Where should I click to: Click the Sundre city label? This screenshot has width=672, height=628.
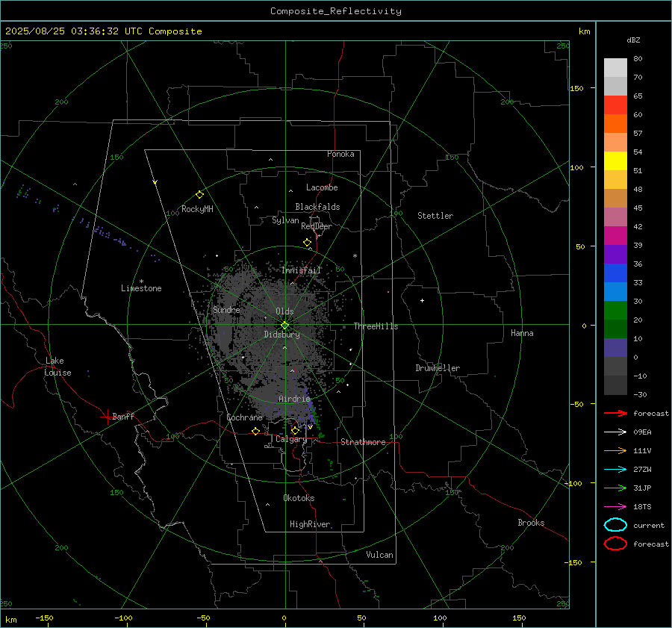(x=226, y=309)
